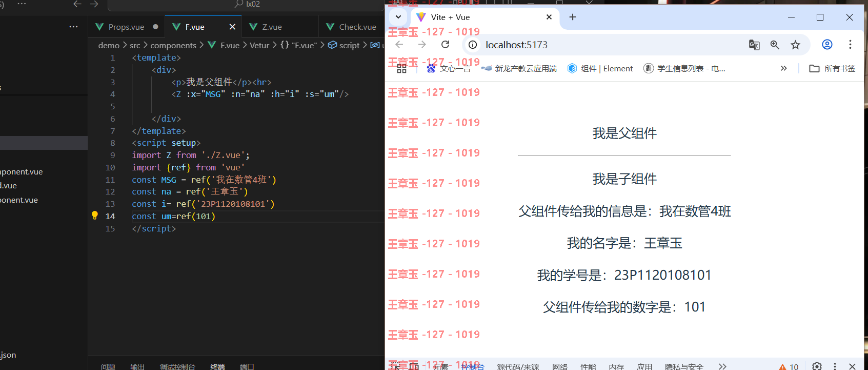Place cursor on line 14 const um

point(173,216)
